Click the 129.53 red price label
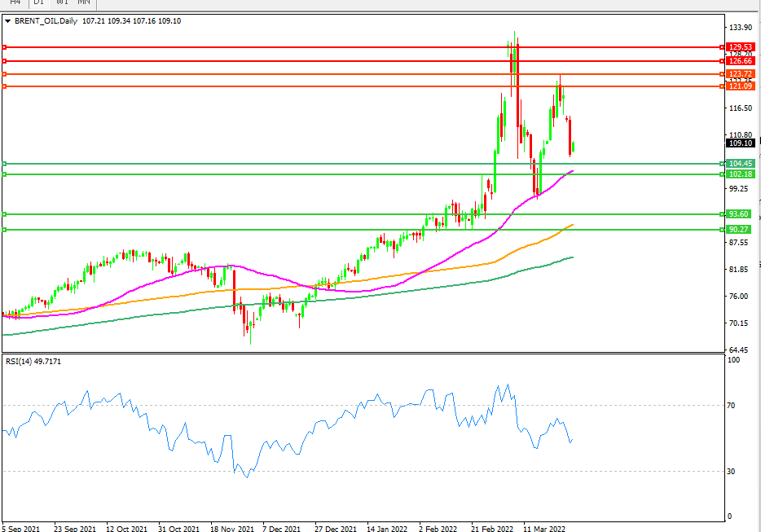The image size is (761, 532). [x=741, y=47]
